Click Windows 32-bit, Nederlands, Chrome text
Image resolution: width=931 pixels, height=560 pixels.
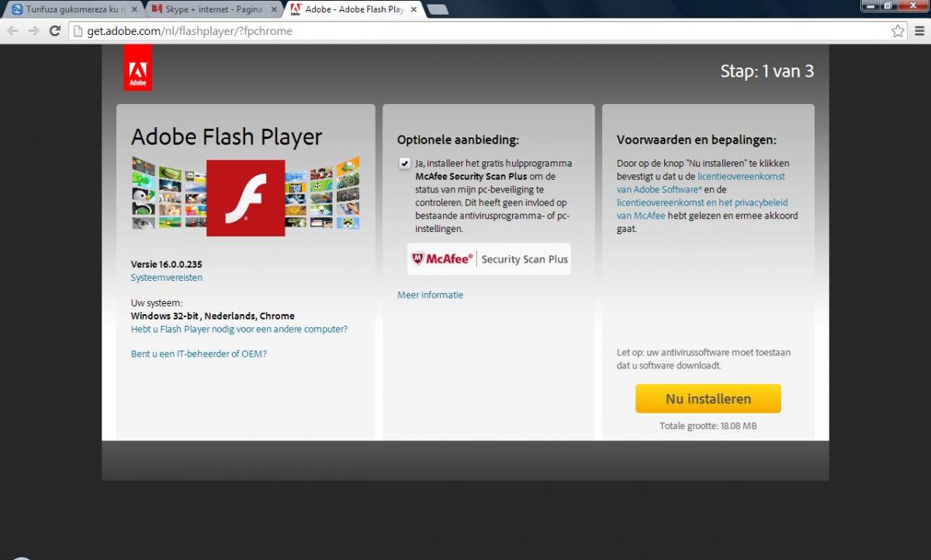click(x=213, y=316)
